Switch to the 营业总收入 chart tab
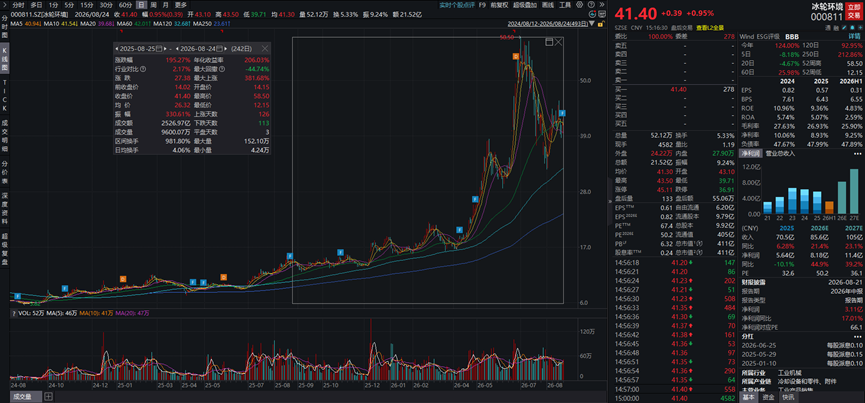This screenshot has height=403, width=865. pyautogui.click(x=780, y=153)
